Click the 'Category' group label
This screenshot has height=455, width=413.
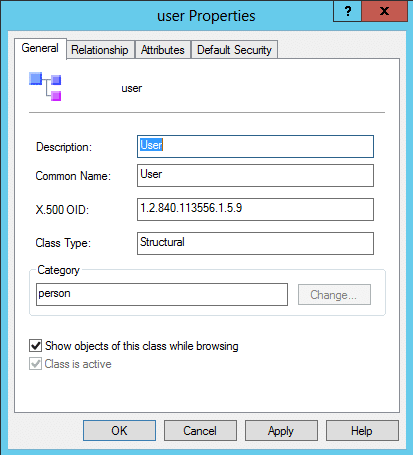58,270
